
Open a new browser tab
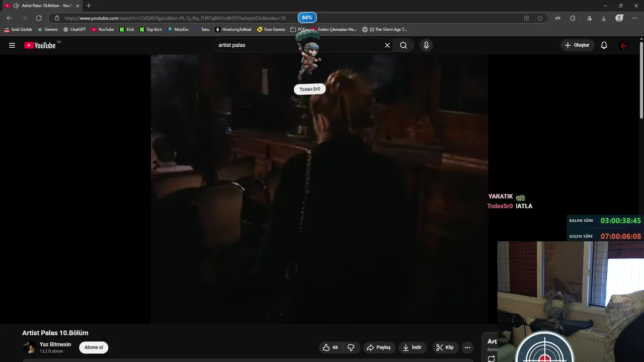pos(89,6)
